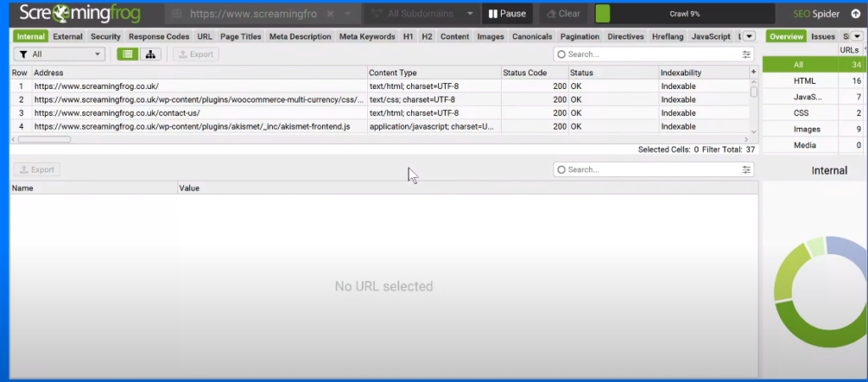868x382 pixels.
Task: Open the Page Titles tab
Action: (241, 36)
